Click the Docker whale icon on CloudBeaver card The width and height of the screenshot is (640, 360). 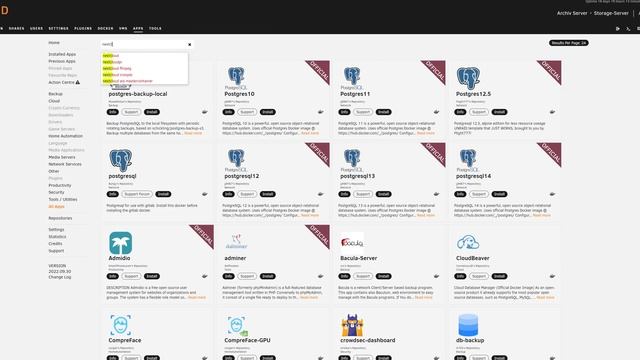[x=552, y=276]
